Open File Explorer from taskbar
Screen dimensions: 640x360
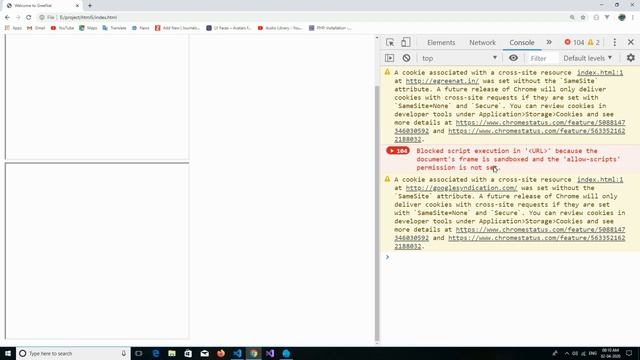172,353
